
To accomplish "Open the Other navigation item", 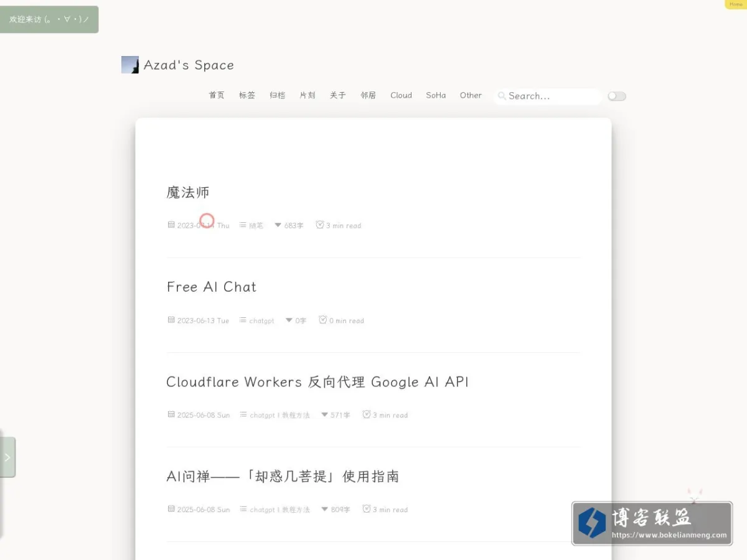I will coord(471,95).
